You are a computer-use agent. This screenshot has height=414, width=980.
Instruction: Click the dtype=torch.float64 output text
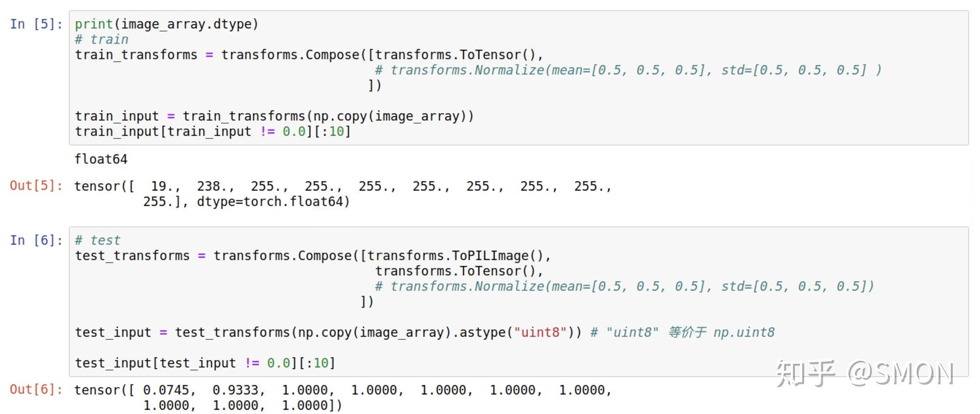[x=273, y=202]
